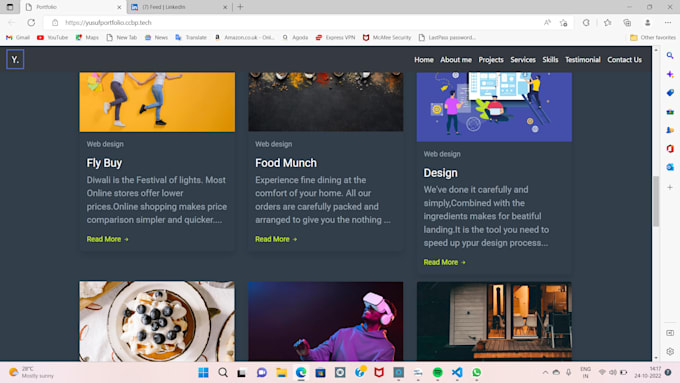Open the taskbar clock and date
The height and width of the screenshot is (383, 680).
pos(648,373)
